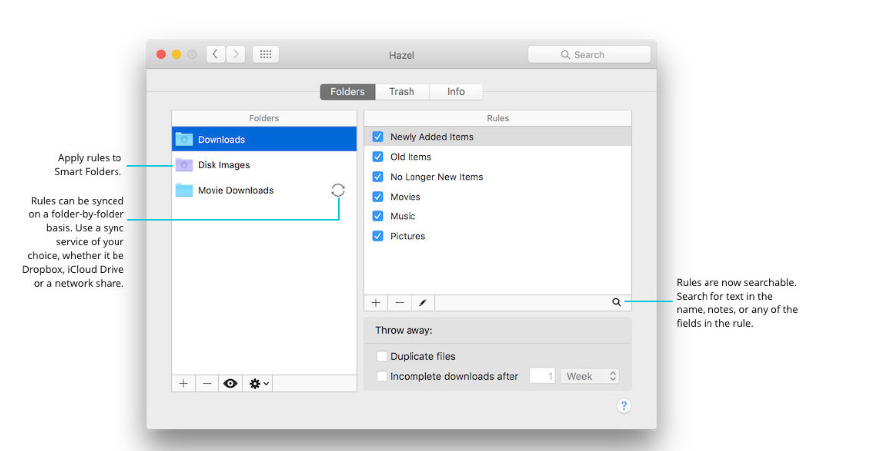
Task: Show all preferences grid button
Action: [x=266, y=54]
